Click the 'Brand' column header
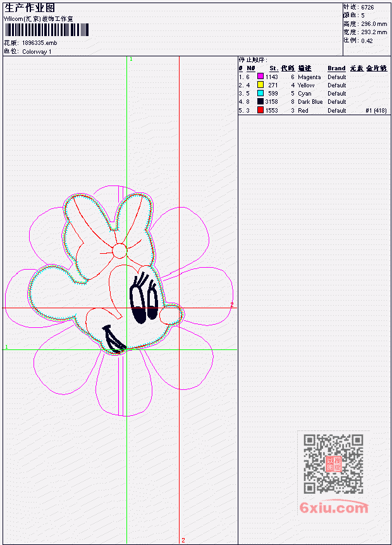 pyautogui.click(x=336, y=68)
